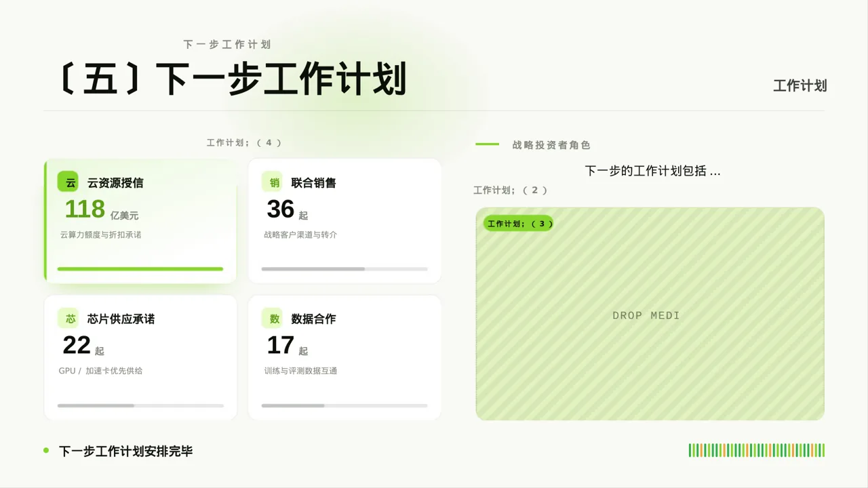The image size is (868, 488).
Task: Click the 销 icon on 联合销售 card
Action: 272,182
